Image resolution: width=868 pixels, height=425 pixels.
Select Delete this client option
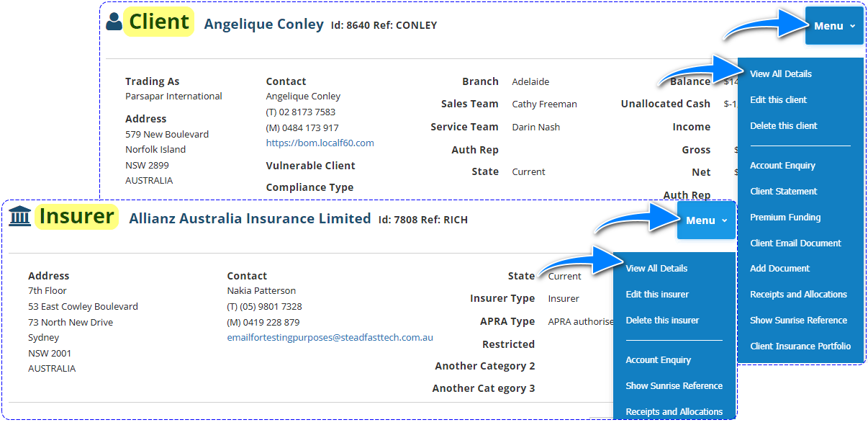[783, 125]
